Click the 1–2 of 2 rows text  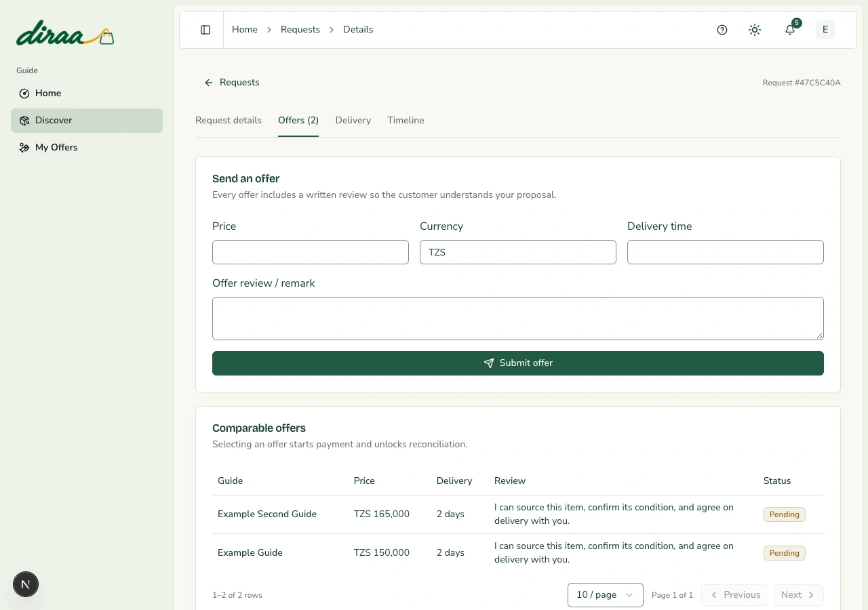pyautogui.click(x=237, y=595)
